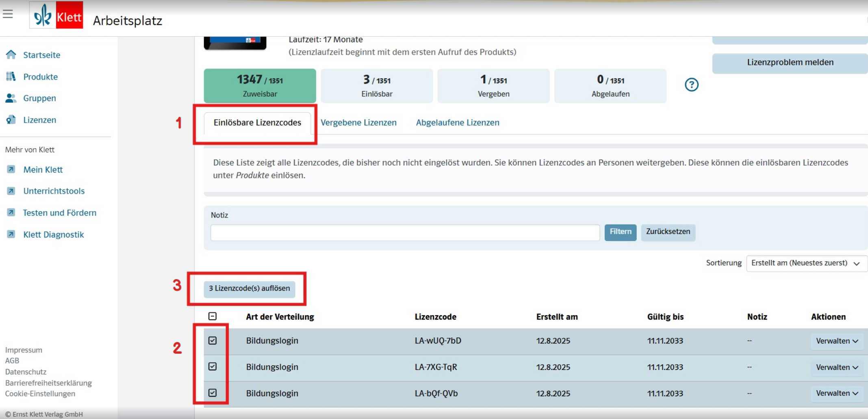Click the Notiz filter input field

pyautogui.click(x=405, y=233)
